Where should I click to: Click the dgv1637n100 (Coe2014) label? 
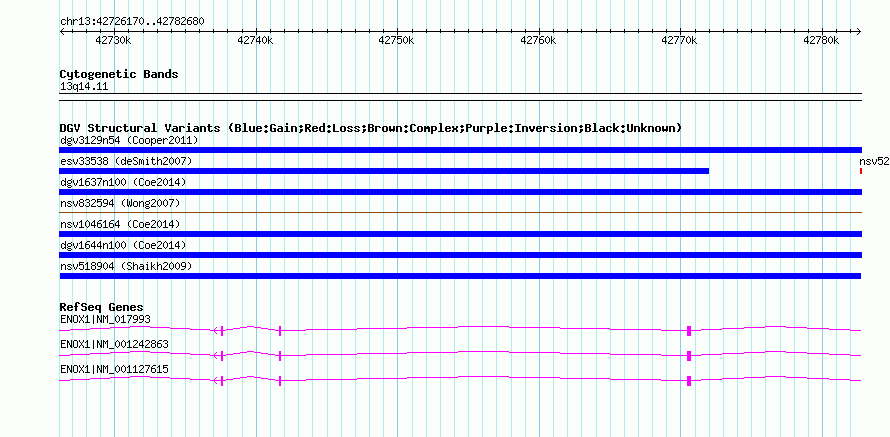click(123, 182)
